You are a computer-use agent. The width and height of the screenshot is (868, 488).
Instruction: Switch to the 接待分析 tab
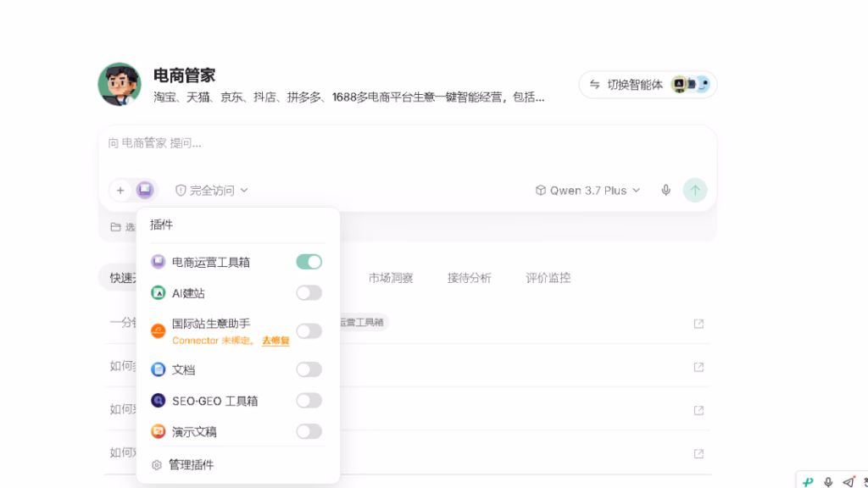click(x=470, y=278)
